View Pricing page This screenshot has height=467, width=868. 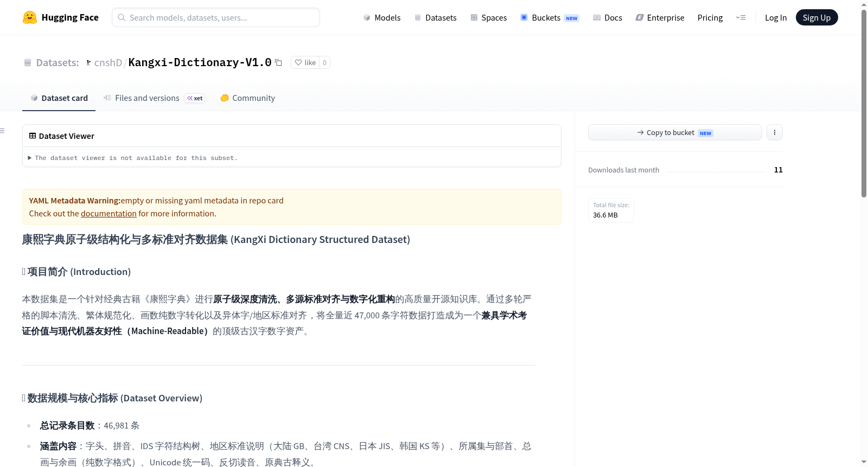pyautogui.click(x=710, y=17)
